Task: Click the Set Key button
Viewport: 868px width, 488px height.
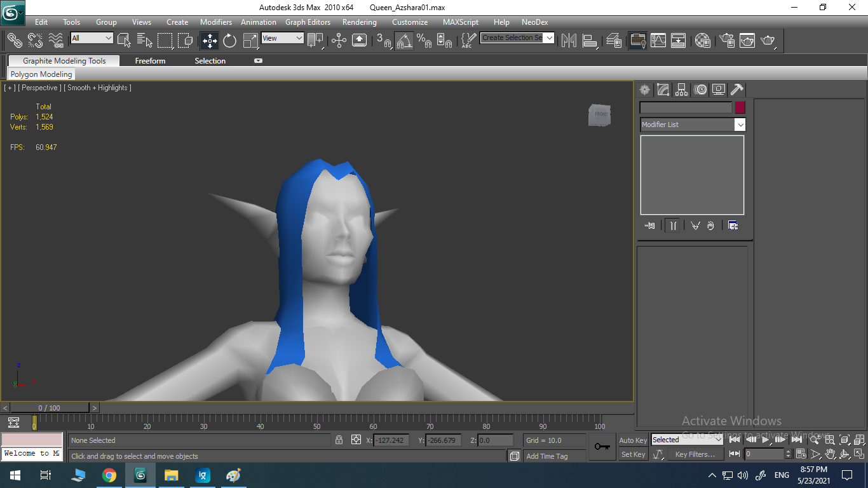Action: click(633, 454)
